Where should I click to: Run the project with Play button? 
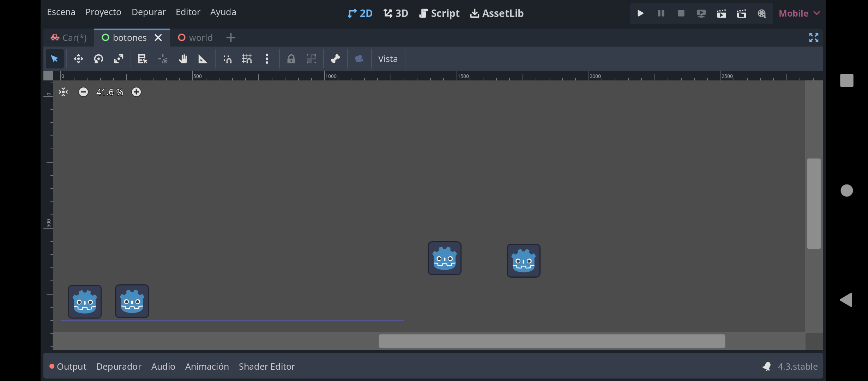pyautogui.click(x=640, y=13)
